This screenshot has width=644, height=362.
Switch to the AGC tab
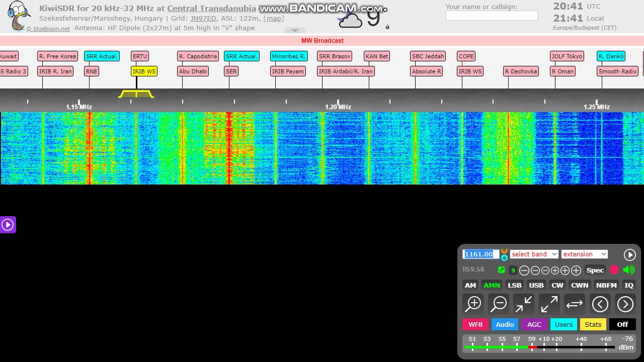(x=534, y=324)
